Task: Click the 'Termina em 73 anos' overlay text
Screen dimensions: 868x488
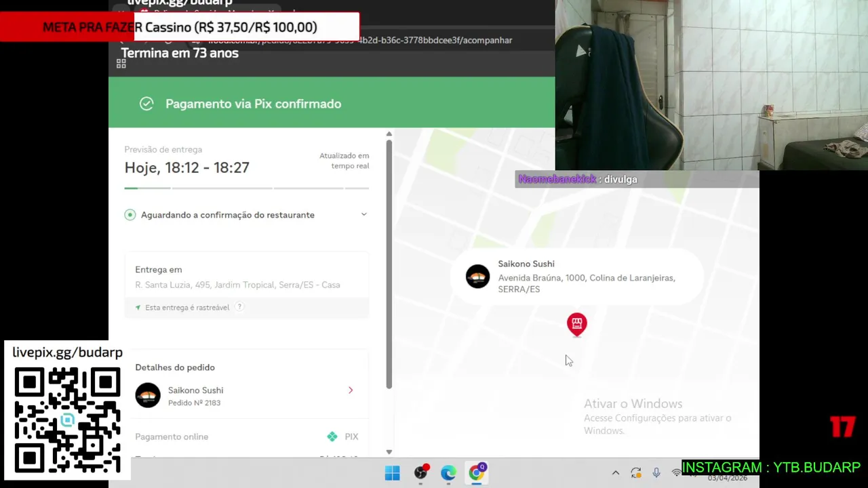Action: 180,53
